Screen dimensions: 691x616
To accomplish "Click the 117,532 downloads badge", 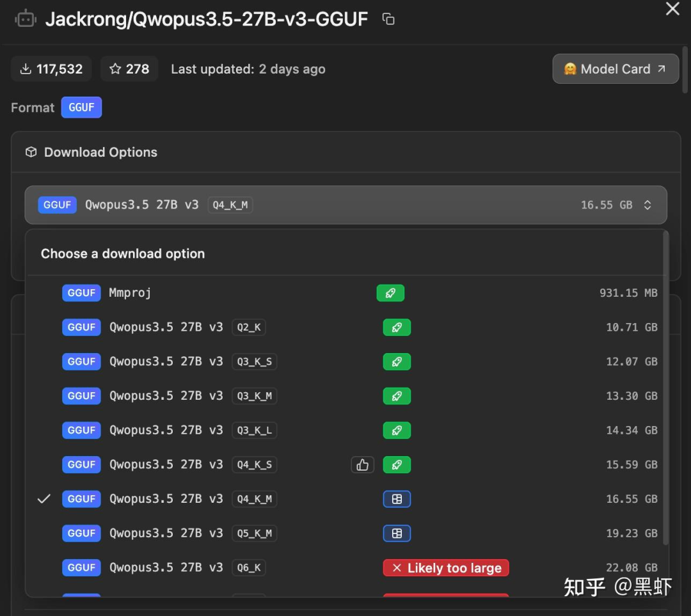I will [x=51, y=68].
